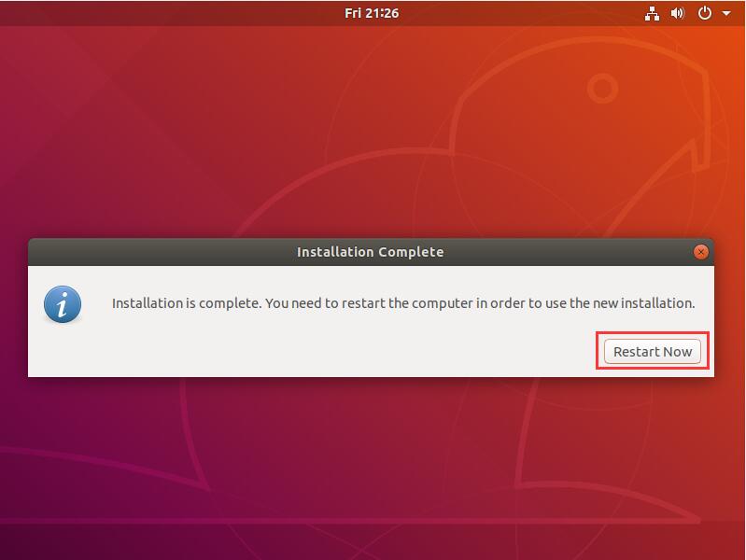Click blank dialog area left of Restart Now

click(x=333, y=352)
